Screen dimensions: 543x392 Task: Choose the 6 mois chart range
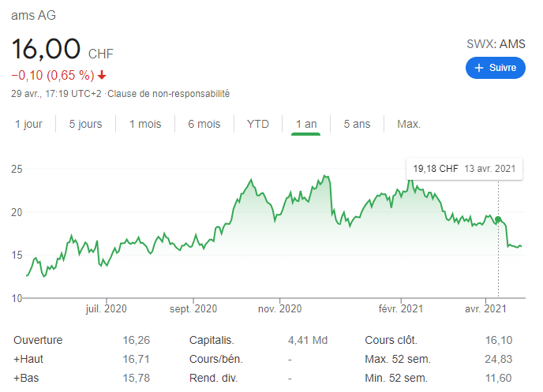click(x=204, y=124)
